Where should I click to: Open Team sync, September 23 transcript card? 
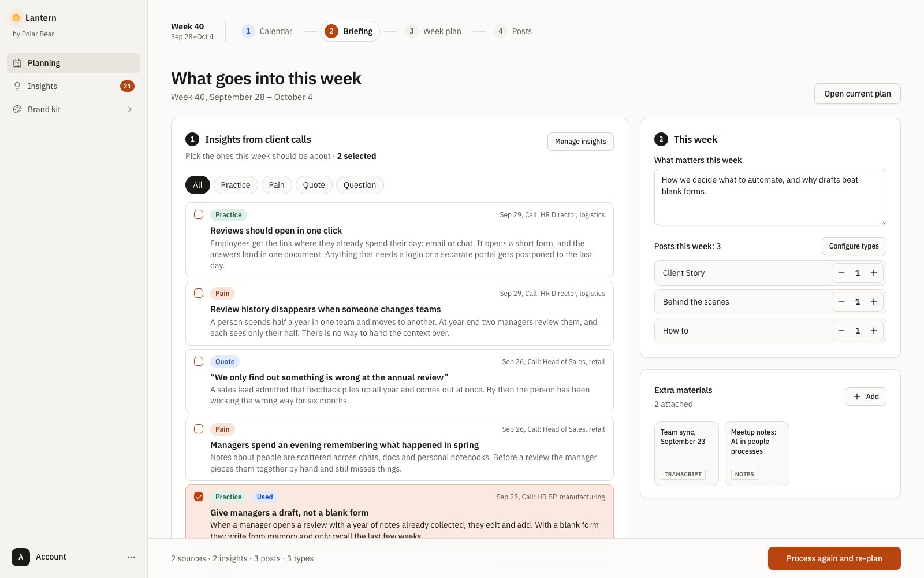686,454
